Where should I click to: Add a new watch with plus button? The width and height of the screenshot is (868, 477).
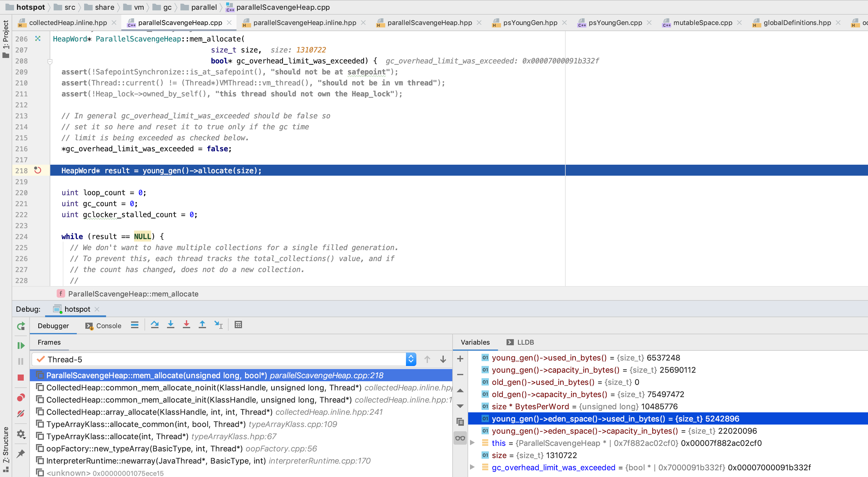pos(460,358)
